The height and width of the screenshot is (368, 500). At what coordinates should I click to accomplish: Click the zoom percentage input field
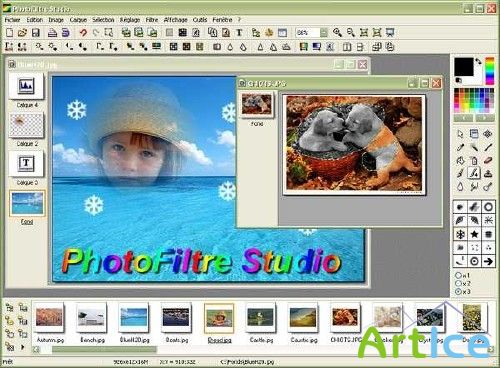pyautogui.click(x=307, y=33)
